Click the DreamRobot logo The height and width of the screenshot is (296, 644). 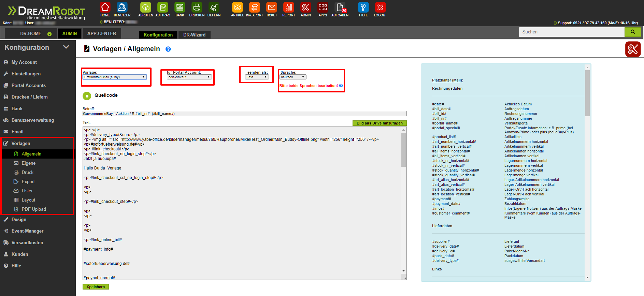pos(46,13)
